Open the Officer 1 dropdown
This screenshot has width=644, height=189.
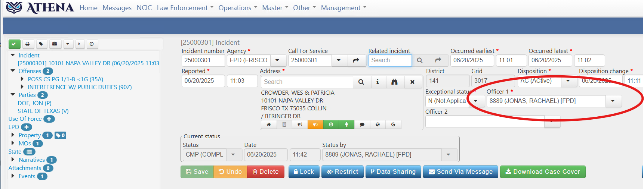613,101
